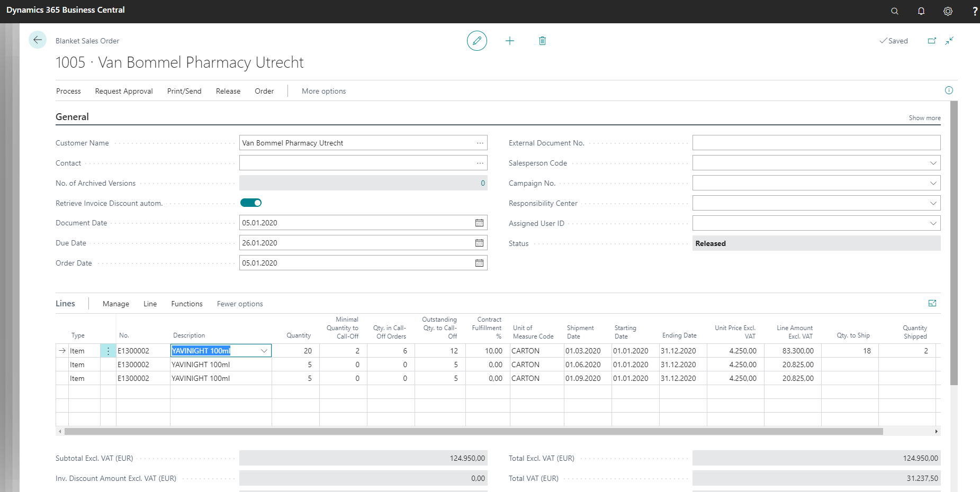Expand the Campaign No. dropdown
Screen dimensions: 980x492
point(933,183)
